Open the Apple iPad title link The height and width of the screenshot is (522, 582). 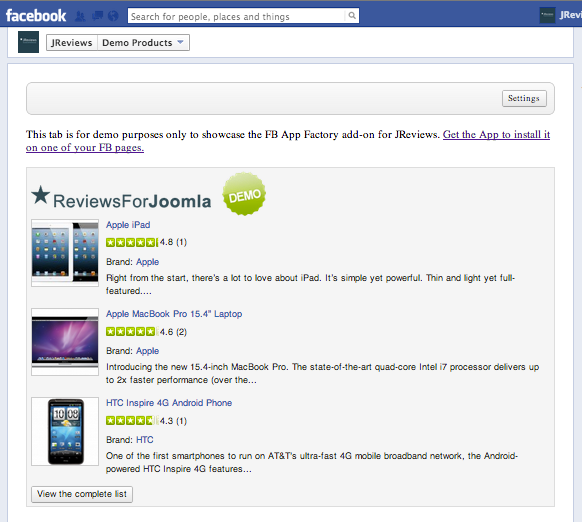tap(128, 225)
